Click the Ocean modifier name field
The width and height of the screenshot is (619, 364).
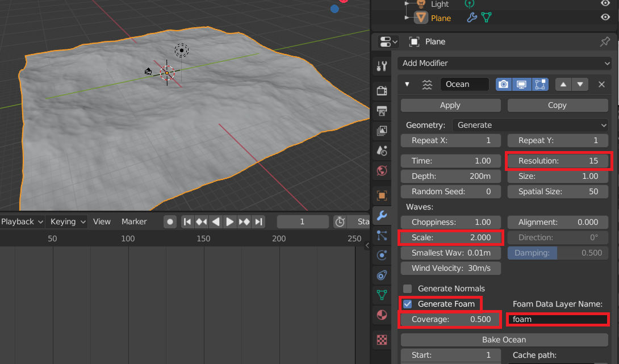(465, 85)
